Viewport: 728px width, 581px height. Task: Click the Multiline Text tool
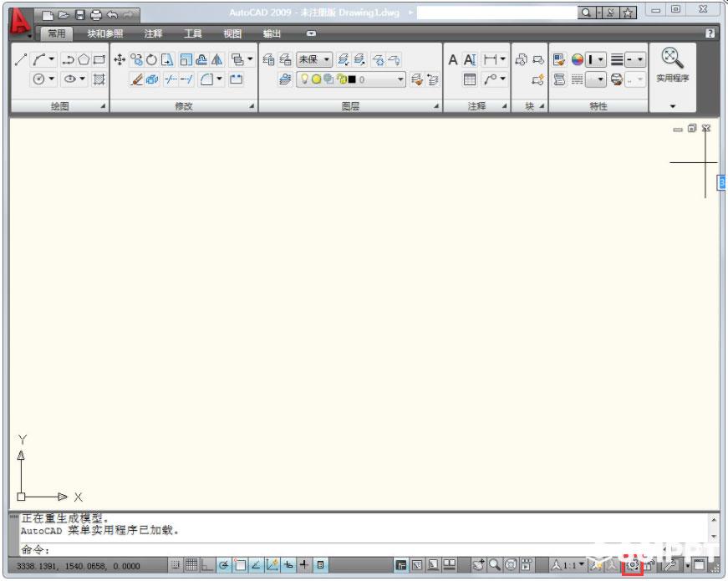(x=453, y=59)
